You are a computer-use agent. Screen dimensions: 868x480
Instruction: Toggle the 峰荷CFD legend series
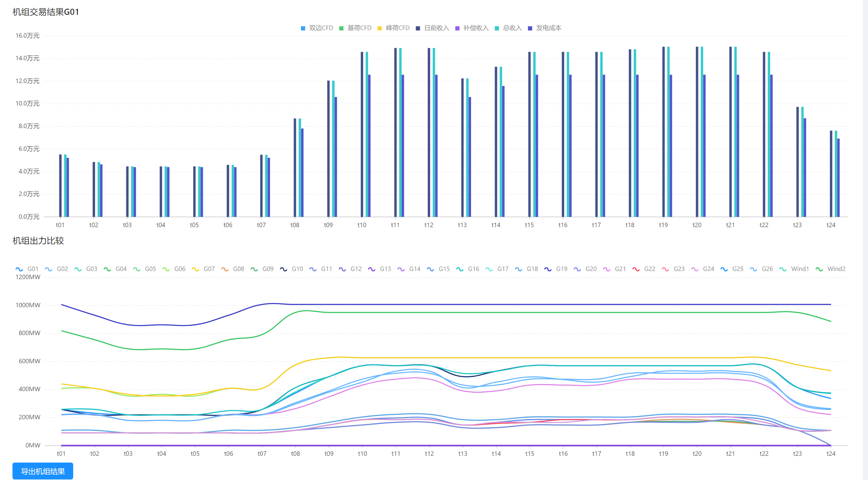[x=393, y=28]
